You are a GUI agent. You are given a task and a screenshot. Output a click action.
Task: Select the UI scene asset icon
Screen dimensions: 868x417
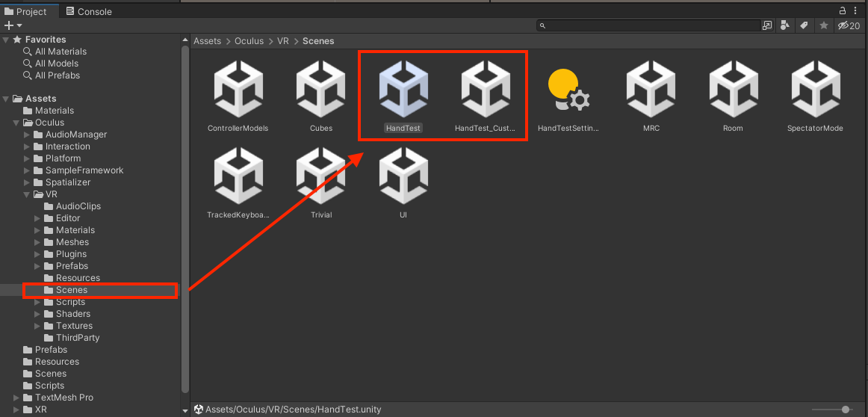(403, 176)
